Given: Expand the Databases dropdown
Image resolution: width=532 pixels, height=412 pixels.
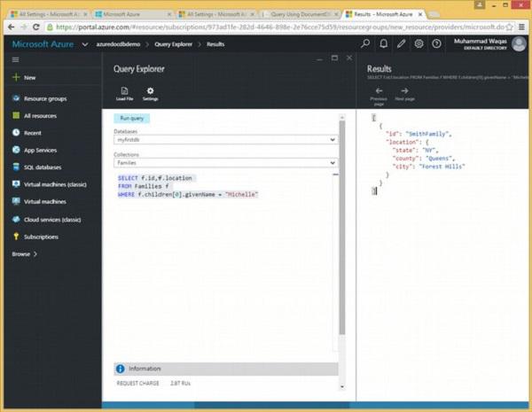Looking at the screenshot, I should (332, 140).
